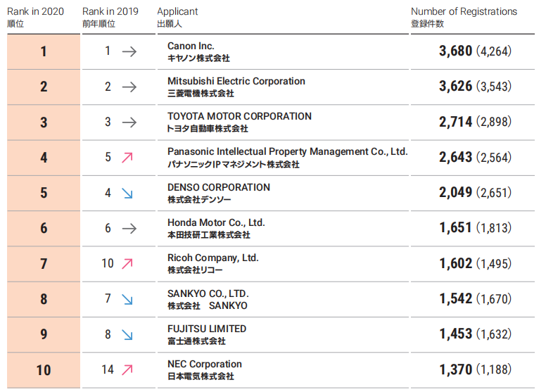Click the 2020 rank cell showing 7

coord(44,264)
